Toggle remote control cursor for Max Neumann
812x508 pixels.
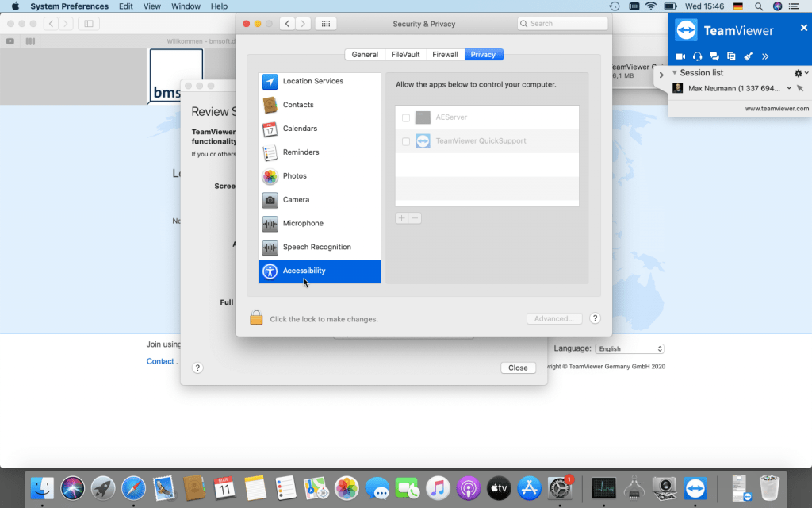click(x=800, y=89)
